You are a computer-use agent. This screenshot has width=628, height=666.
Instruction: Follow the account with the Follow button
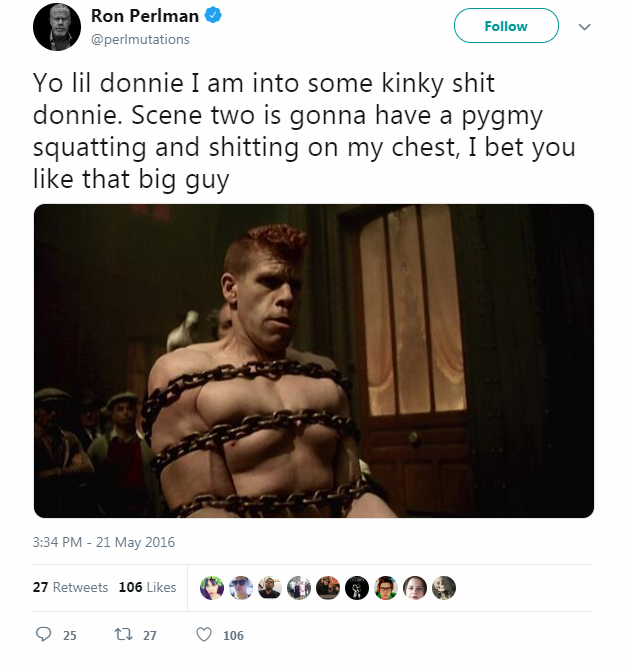point(506,27)
